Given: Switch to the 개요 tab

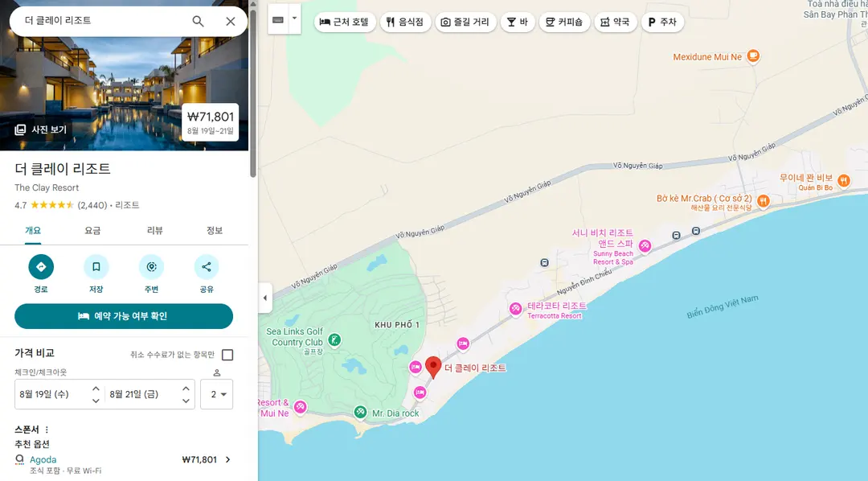Looking at the screenshot, I should (33, 231).
